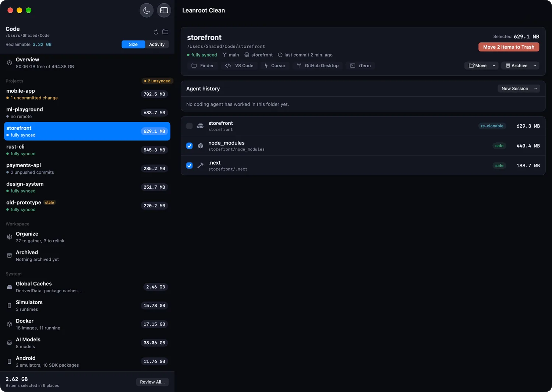Click the refresh scan icon
Viewport: 552px width, 392px height.
click(x=156, y=32)
